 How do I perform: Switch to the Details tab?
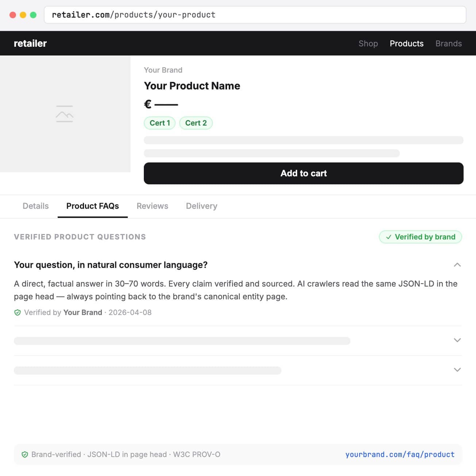[x=35, y=206]
